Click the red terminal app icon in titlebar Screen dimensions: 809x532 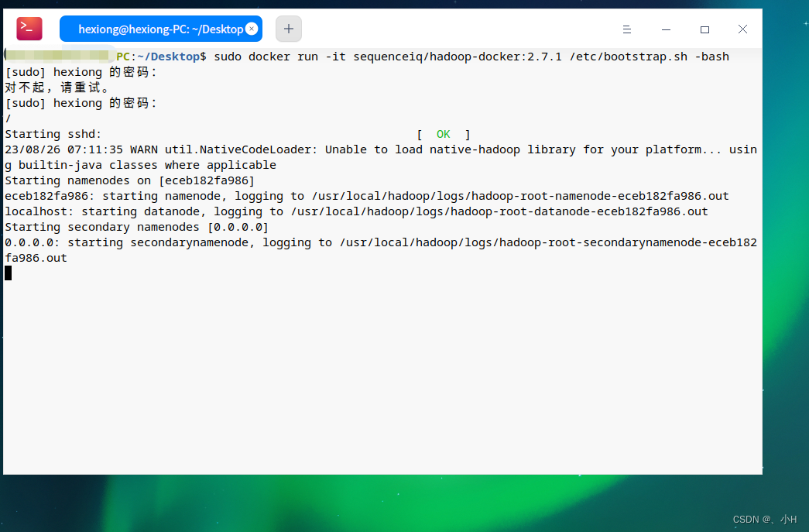tap(29, 28)
